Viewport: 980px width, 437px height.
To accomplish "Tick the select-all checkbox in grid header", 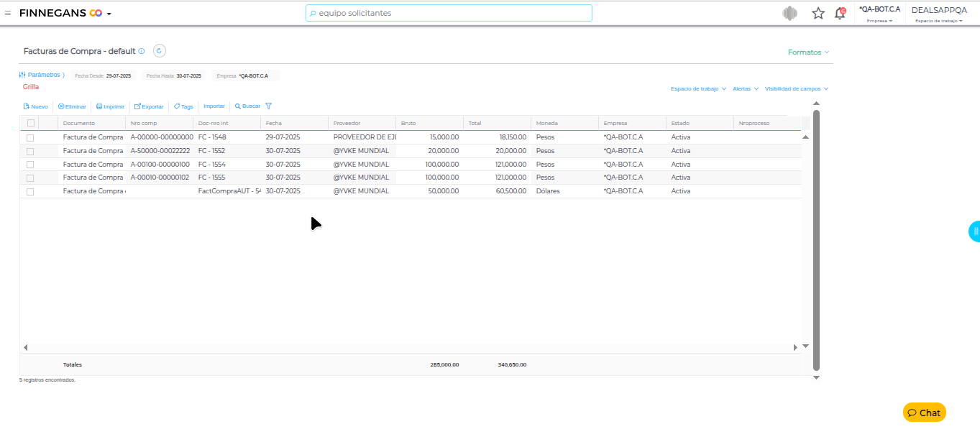I will coord(30,123).
